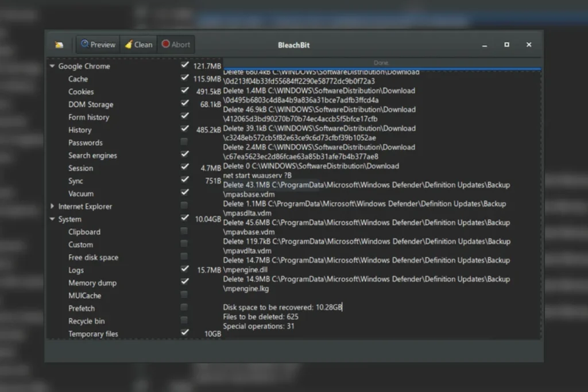Expand the Internet Explorer group
This screenshot has width=588, height=392.
coord(52,207)
